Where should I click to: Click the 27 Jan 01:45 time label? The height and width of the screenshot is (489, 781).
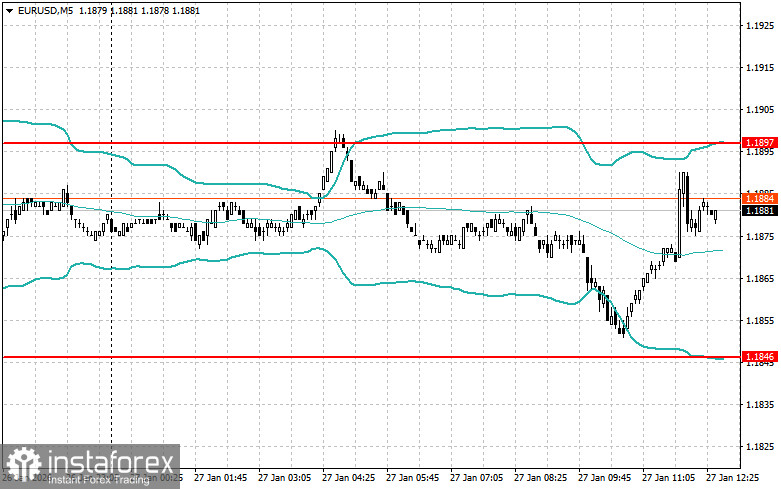pos(220,478)
